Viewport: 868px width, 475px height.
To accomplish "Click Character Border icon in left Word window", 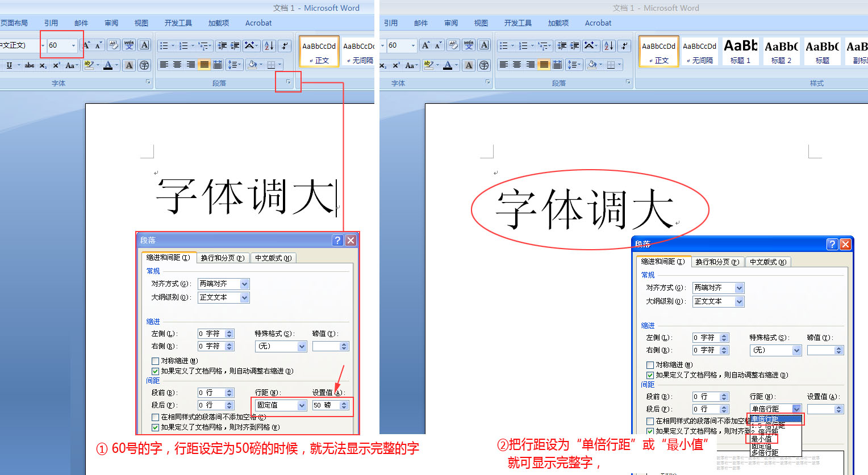I will point(144,45).
